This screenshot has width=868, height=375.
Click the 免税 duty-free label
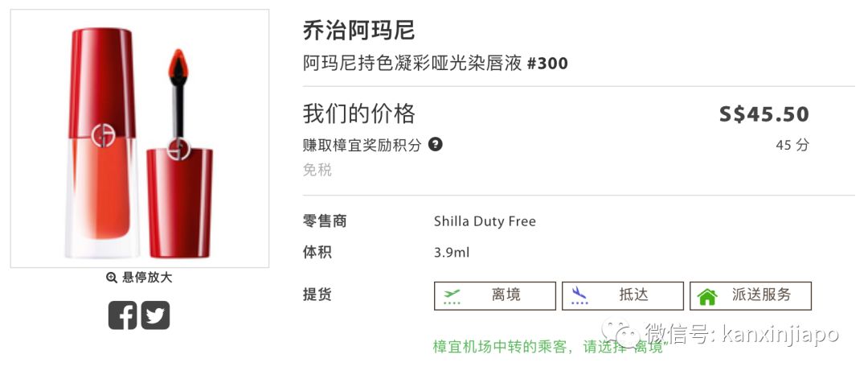317,170
